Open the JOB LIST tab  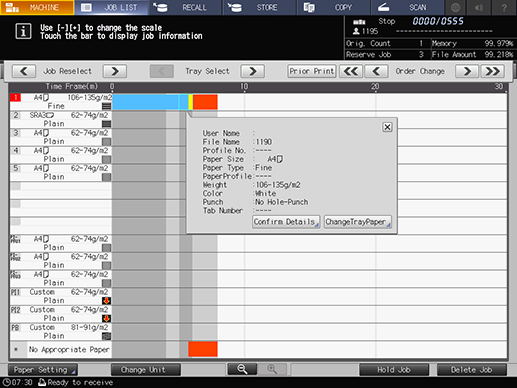click(x=111, y=7)
